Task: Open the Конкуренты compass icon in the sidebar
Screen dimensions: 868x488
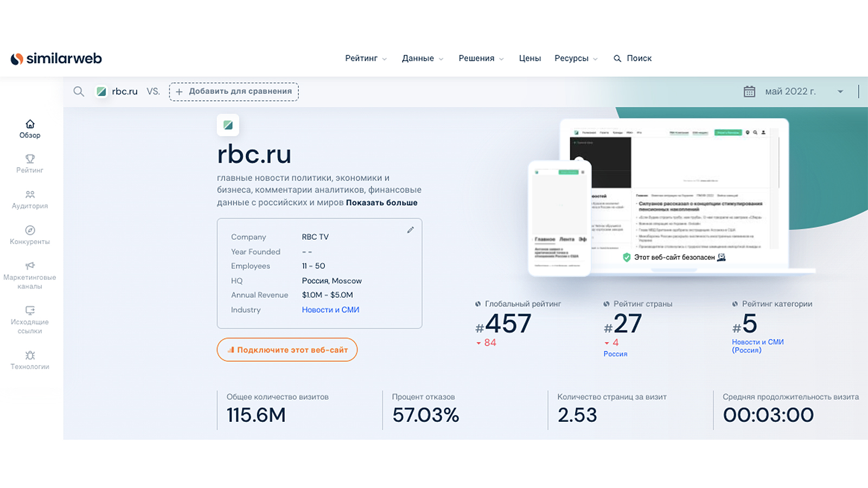Action: coord(30,230)
